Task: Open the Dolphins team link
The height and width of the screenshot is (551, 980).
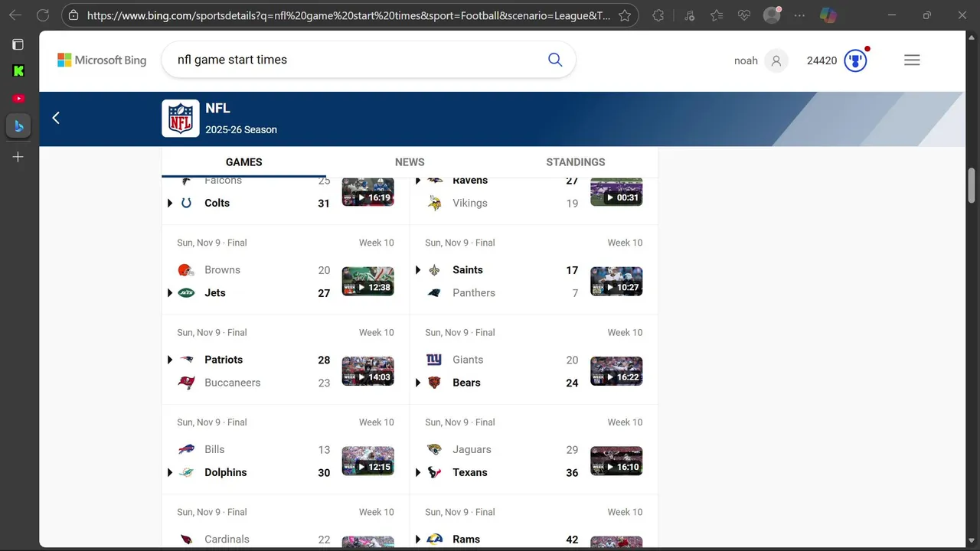Action: click(x=226, y=473)
